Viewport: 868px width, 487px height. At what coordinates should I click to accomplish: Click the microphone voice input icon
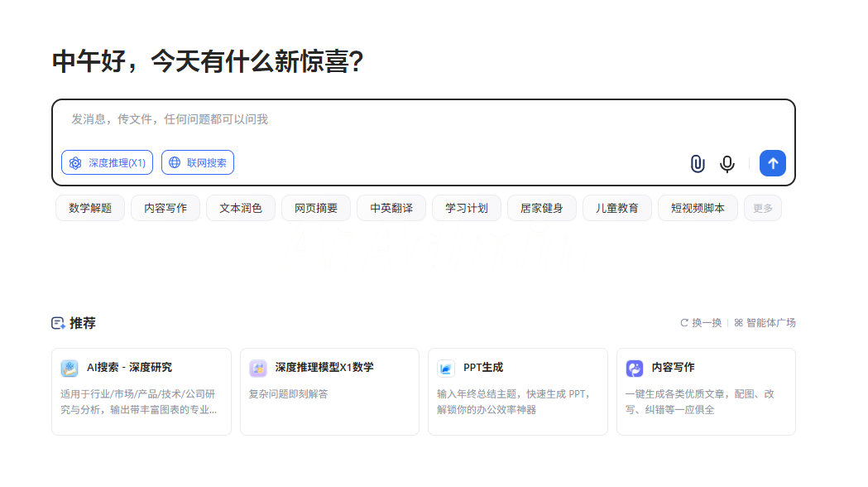tap(727, 164)
